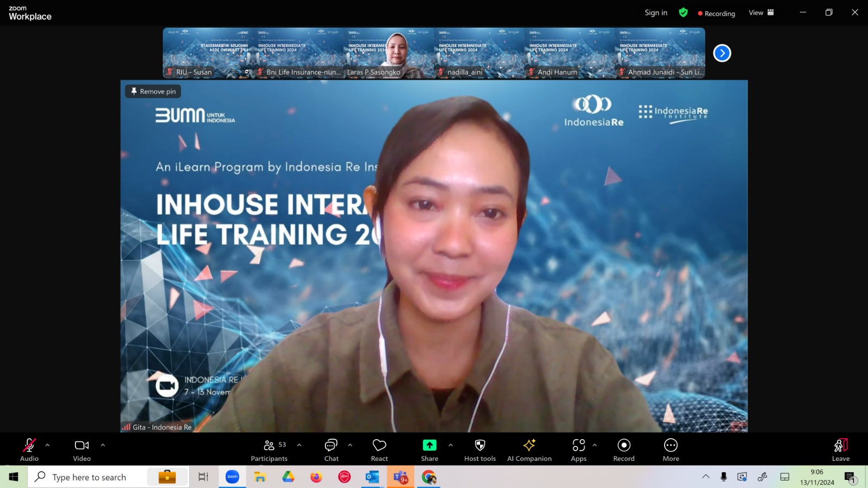Open Host tools shield
Image resolution: width=868 pixels, height=488 pixels.
point(480,450)
